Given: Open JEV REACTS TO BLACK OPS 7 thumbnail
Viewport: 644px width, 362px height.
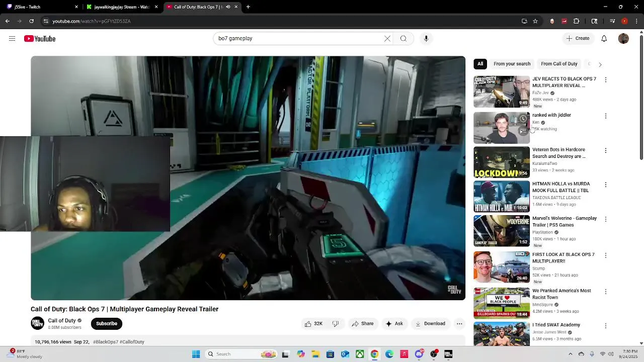Looking at the screenshot, I should click(x=502, y=92).
